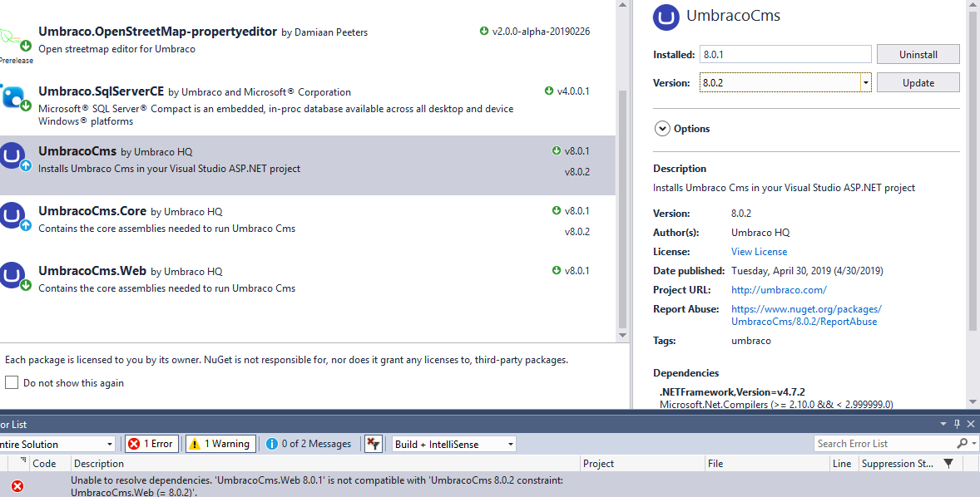Click the green installed indicator beside v4.0.0.1
This screenshot has height=497, width=980.
(549, 91)
